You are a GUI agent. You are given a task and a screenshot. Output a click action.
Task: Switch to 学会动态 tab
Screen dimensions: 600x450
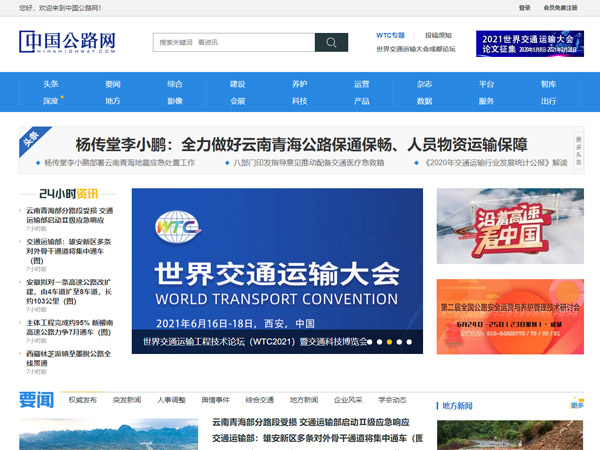tap(393, 400)
